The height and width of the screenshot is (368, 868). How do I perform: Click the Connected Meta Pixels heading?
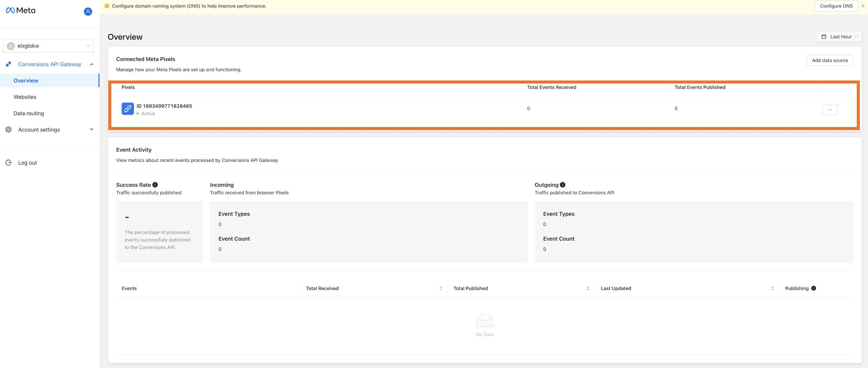[145, 59]
